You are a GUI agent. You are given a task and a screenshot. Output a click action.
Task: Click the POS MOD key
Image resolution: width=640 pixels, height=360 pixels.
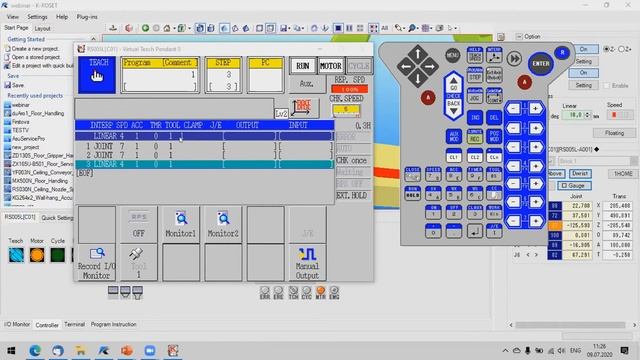[494, 136]
